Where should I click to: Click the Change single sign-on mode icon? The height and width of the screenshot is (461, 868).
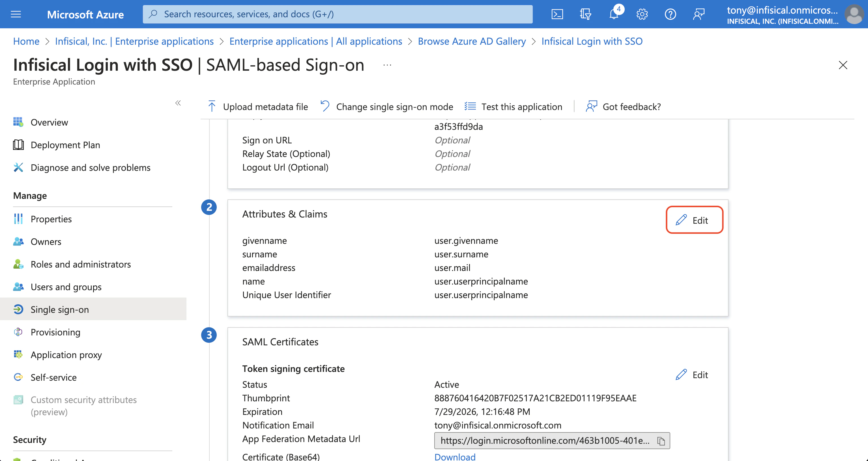(x=325, y=106)
